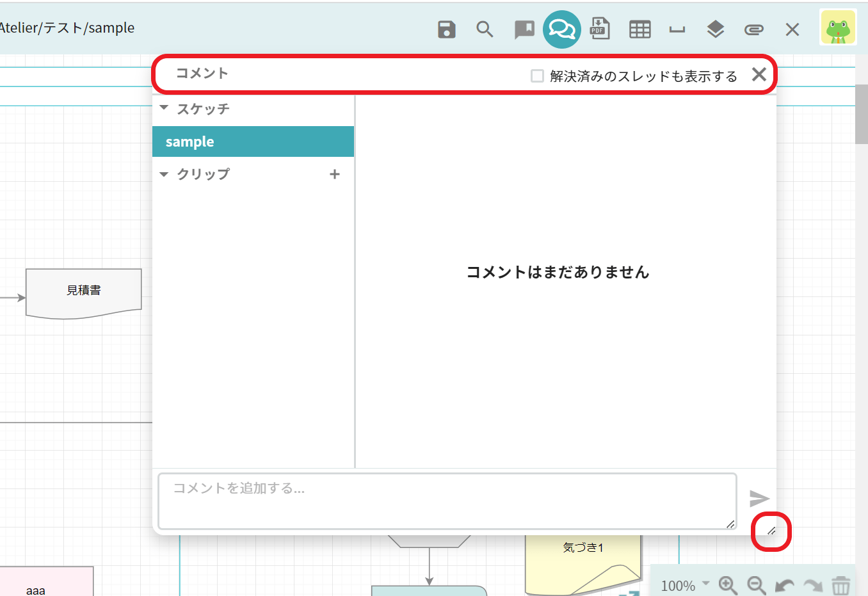Open the Atelier/テスト/sample breadcrumb
Image resolution: width=868 pixels, height=596 pixels.
[67, 28]
